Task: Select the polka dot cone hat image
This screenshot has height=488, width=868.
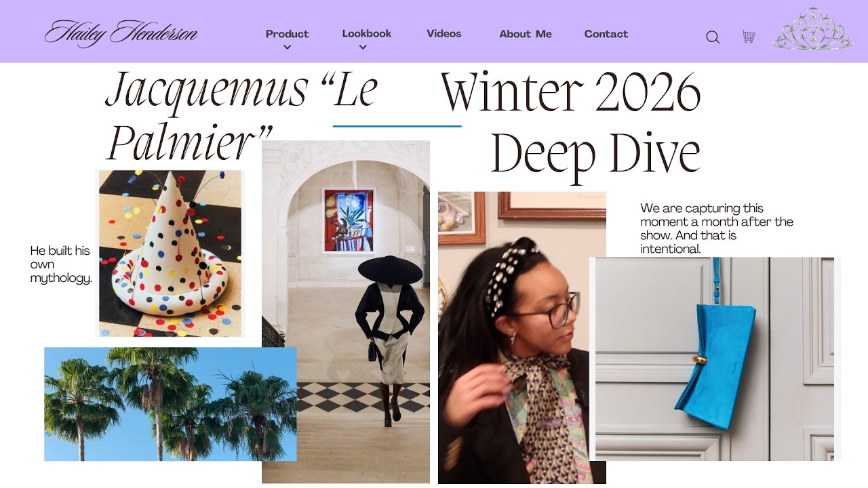Action: [x=170, y=253]
